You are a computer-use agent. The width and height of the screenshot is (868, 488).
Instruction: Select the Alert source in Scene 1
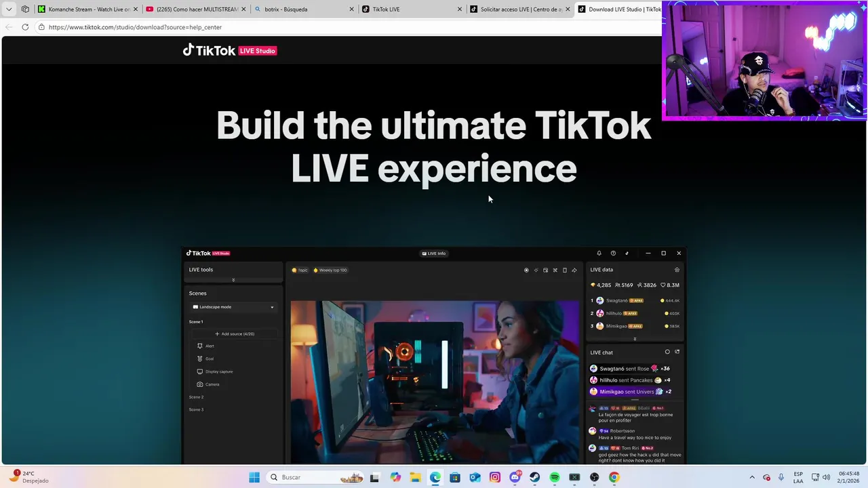pyautogui.click(x=205, y=346)
